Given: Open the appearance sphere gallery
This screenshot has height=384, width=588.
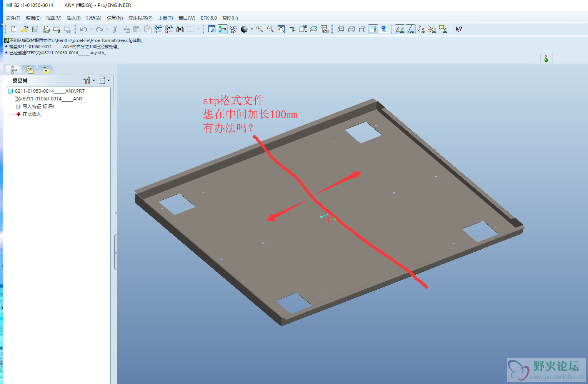Looking at the screenshot, I should click(244, 29).
